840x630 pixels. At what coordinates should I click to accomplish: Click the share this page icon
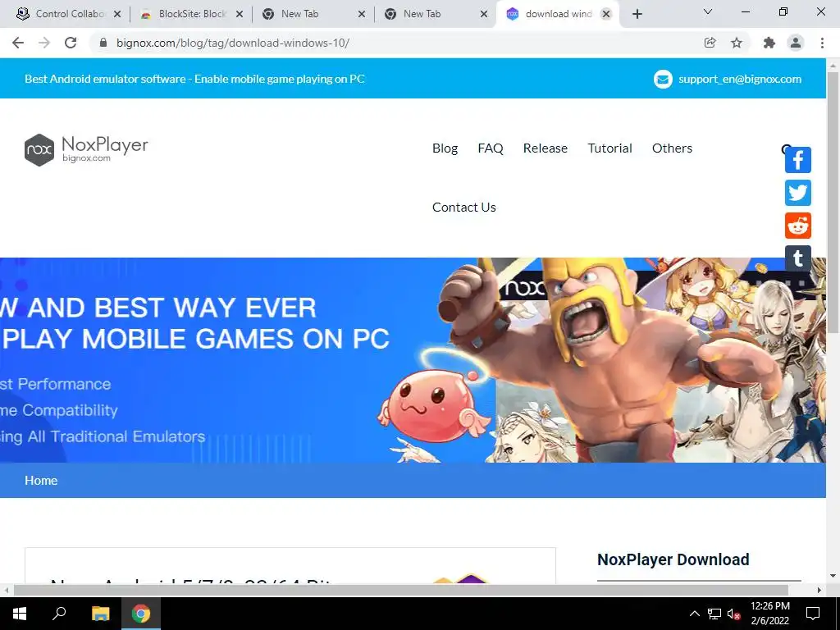click(710, 43)
